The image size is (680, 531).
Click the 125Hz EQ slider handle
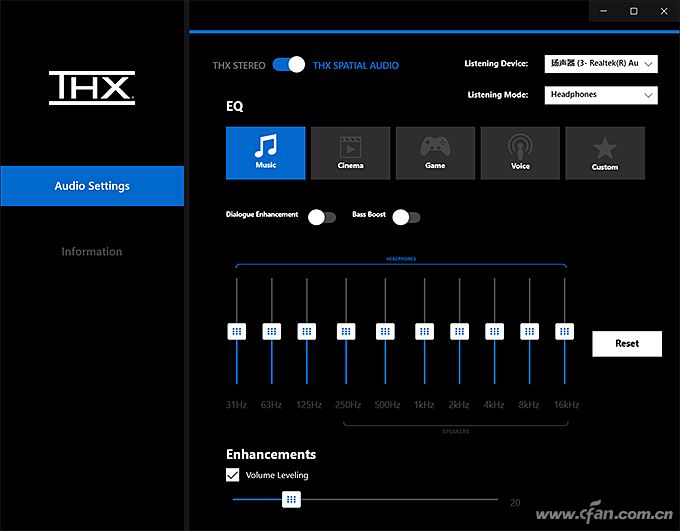[x=307, y=331]
